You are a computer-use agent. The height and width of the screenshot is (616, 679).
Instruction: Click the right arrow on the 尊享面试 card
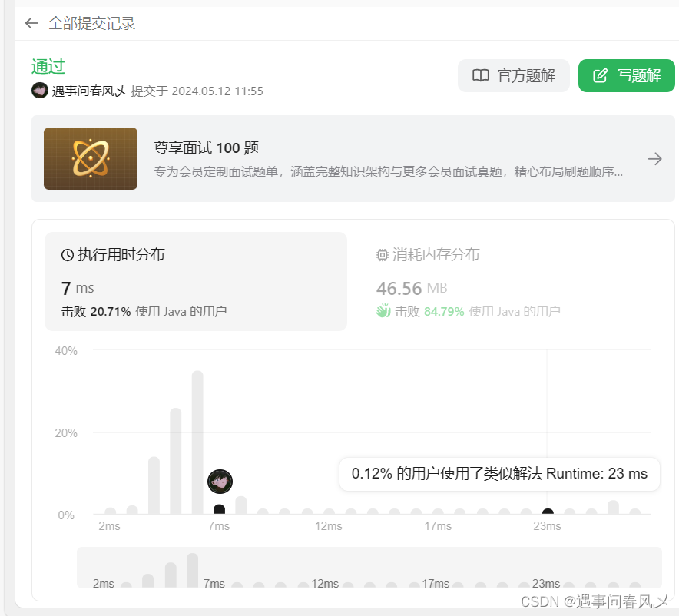(x=654, y=158)
